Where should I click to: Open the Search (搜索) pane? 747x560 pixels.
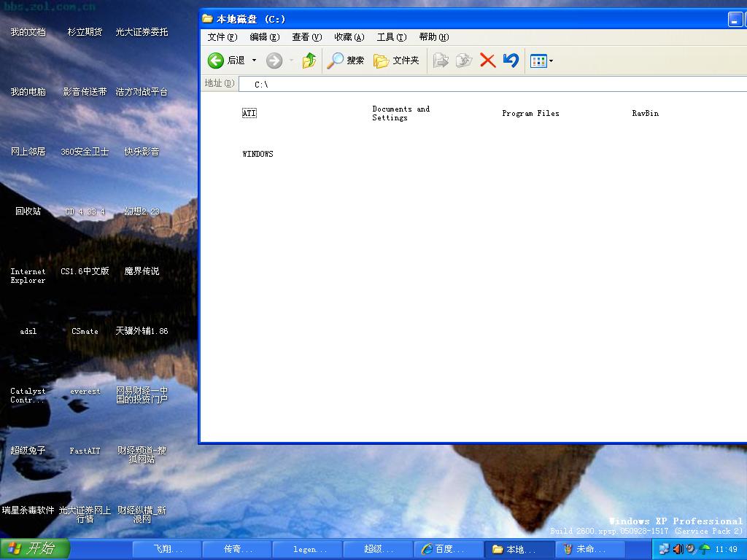(345, 61)
